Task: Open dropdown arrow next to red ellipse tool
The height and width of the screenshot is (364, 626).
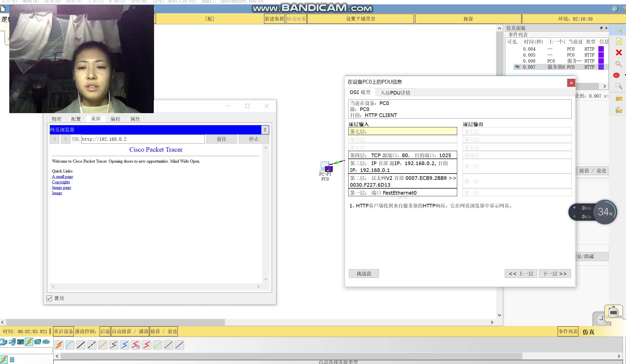Action: [625, 75]
